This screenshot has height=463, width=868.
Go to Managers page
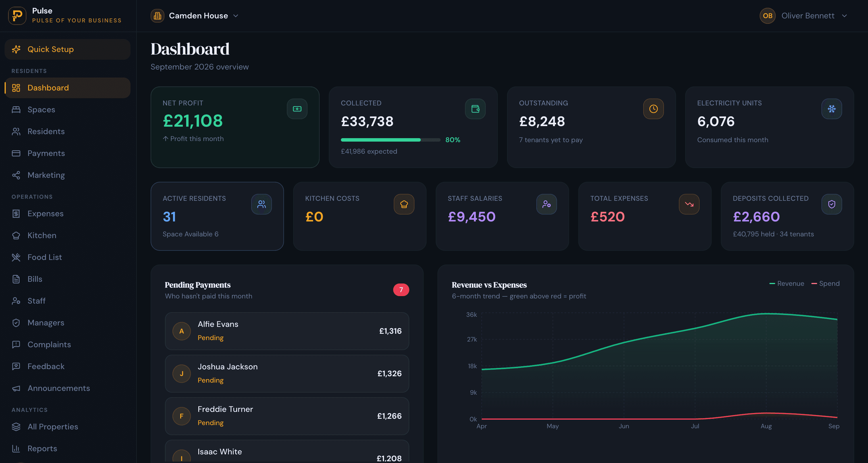pos(67,323)
